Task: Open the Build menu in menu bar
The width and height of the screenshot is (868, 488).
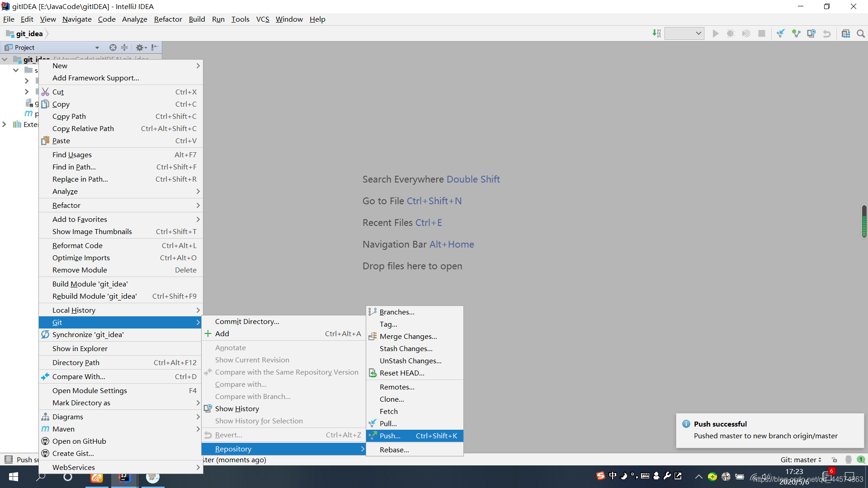Action: coord(197,19)
